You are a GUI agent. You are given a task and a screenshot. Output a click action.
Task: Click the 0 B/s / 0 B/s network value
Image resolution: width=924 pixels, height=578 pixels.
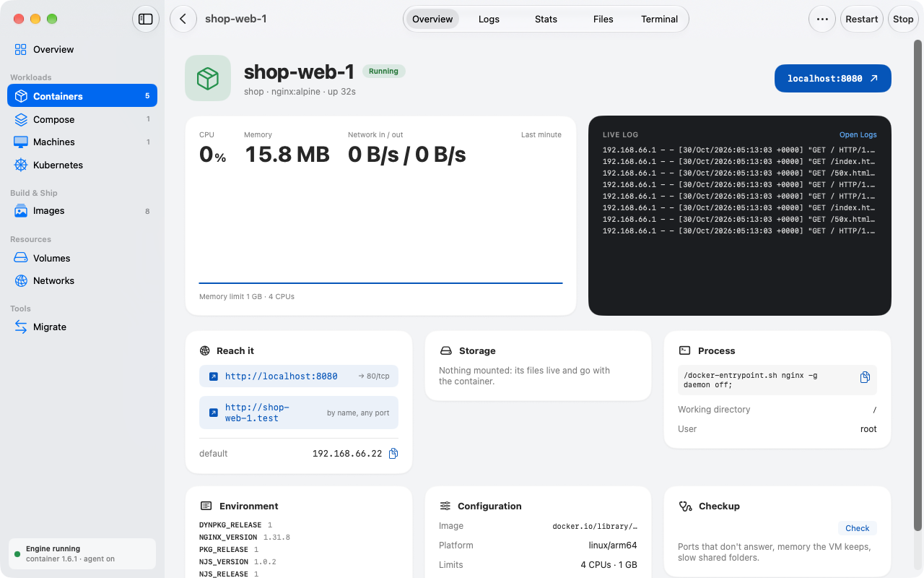coord(407,155)
